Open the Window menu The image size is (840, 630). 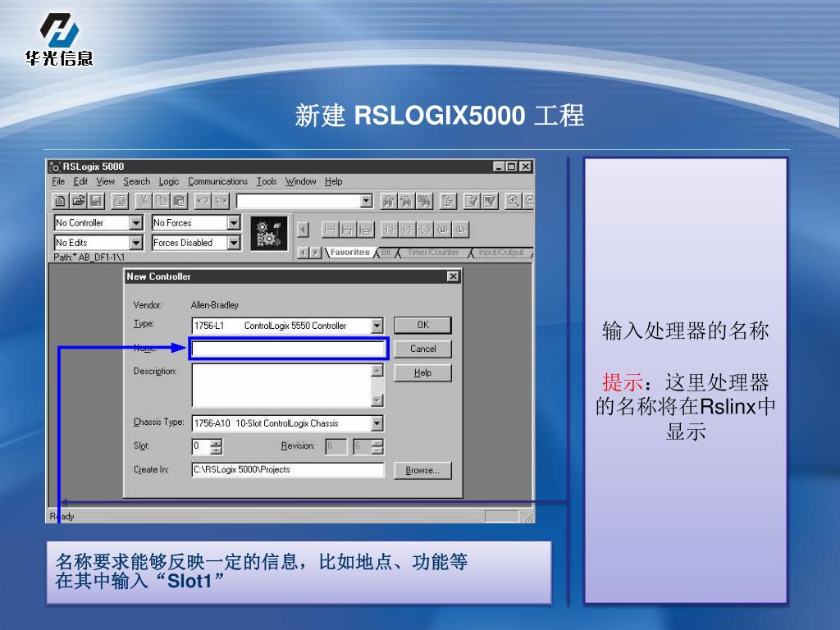(x=300, y=181)
